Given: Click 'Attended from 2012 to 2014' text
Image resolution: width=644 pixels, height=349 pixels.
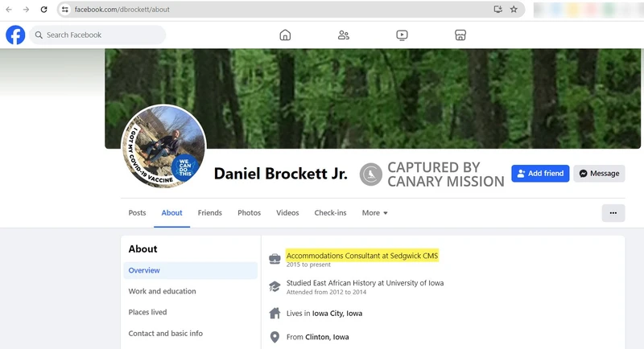Looking at the screenshot, I should click(326, 293).
